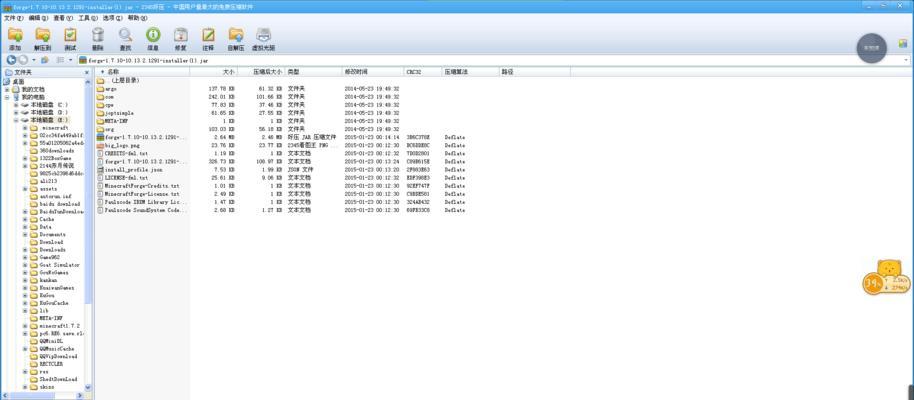Click the folder tree vertical scrollbar down arrow
This screenshot has height=400, width=914.
coord(88,387)
